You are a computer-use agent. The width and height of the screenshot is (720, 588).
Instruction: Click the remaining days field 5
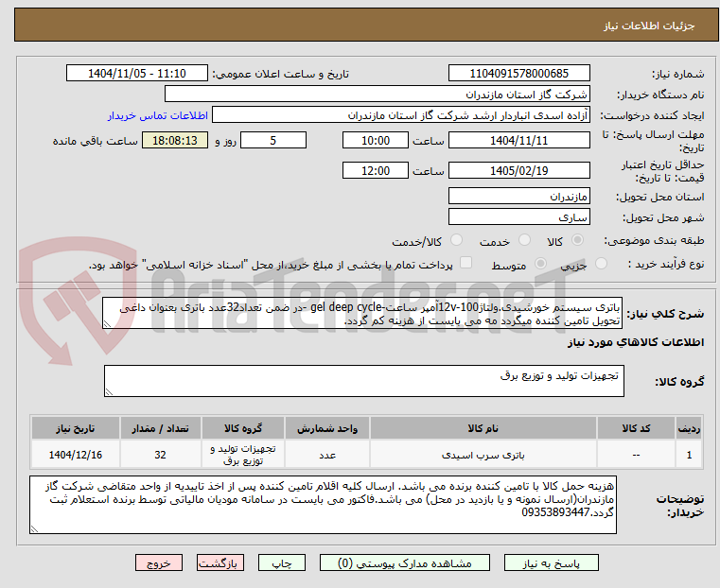click(273, 140)
